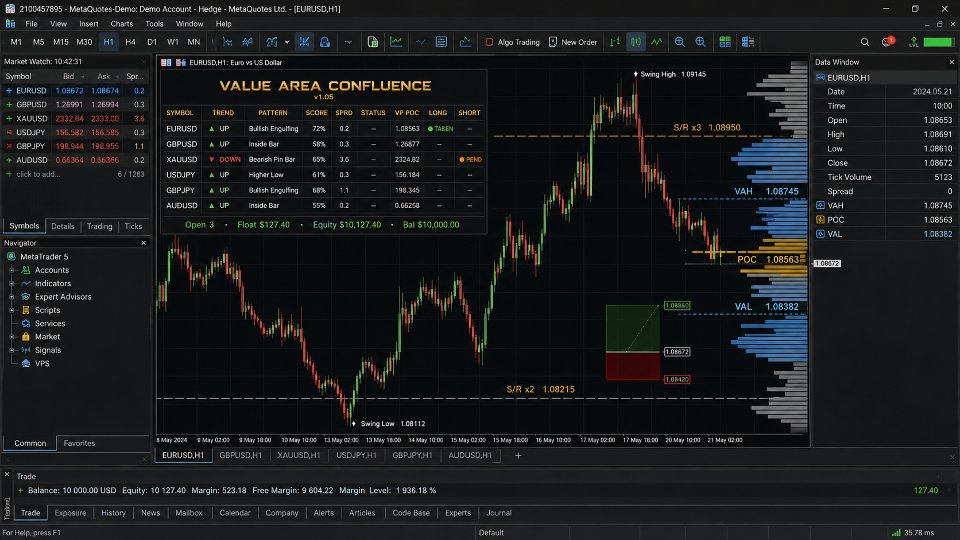Add a new chart tab with plus
This screenshot has height=540, width=960.
click(518, 456)
